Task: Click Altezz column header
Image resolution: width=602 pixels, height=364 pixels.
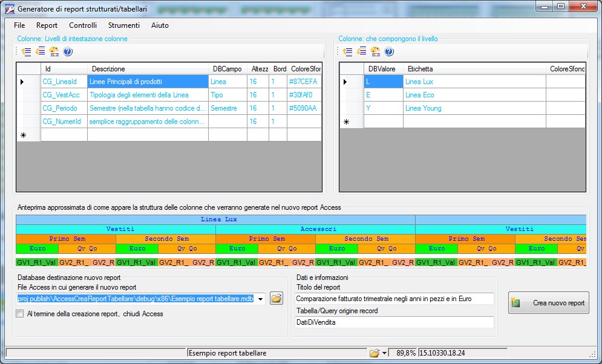Action: (258, 69)
